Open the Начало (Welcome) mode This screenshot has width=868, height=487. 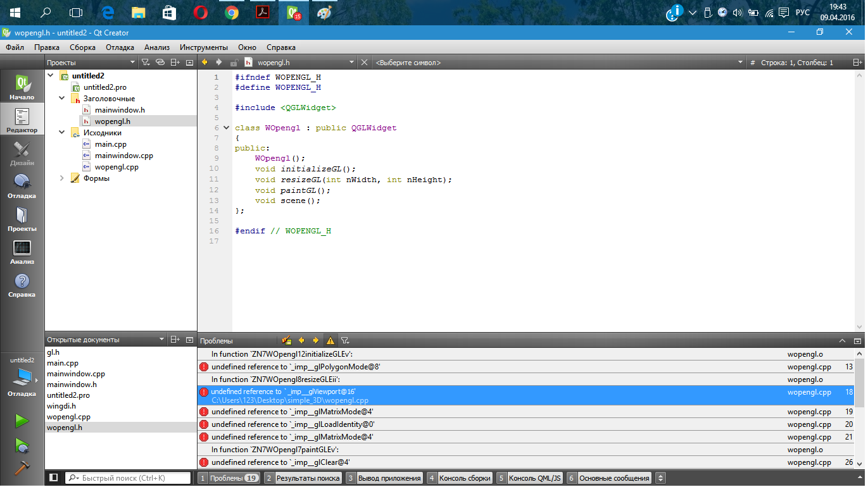[22, 87]
